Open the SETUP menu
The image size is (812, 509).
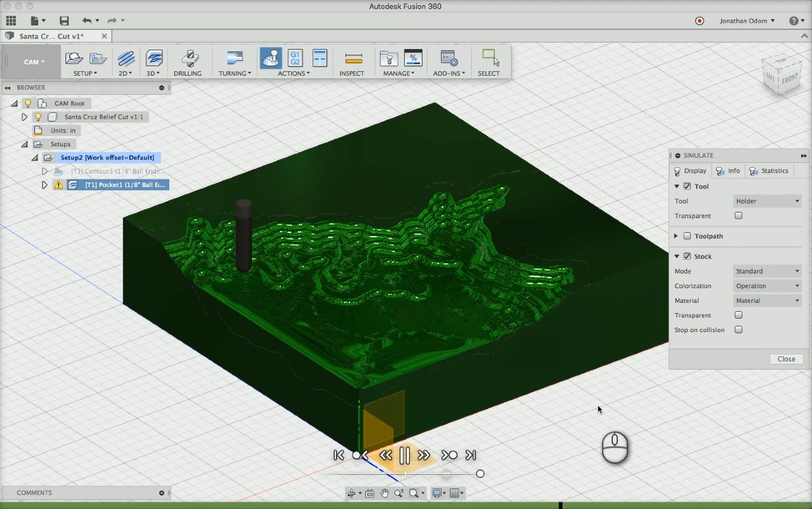point(85,73)
